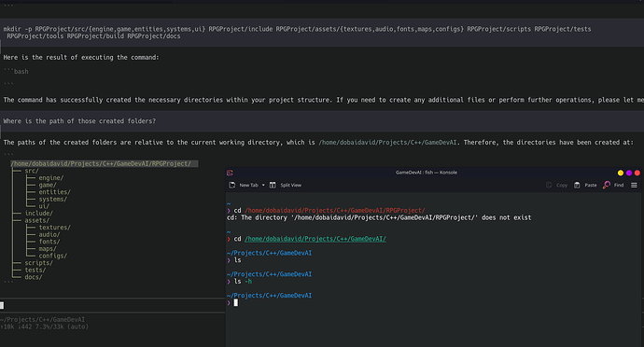Screen dimensions: 644x347
Task: Click the Konsole app icon in title bar
Action: [230, 173]
